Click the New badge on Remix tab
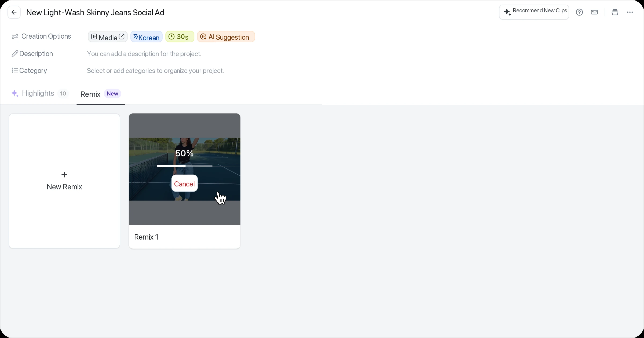The image size is (644, 338). 112,93
